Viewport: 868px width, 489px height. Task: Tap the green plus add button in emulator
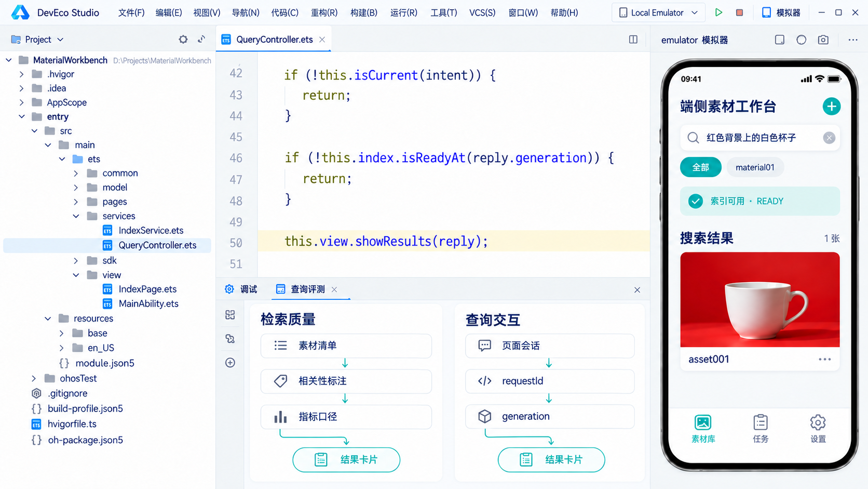[x=832, y=107]
